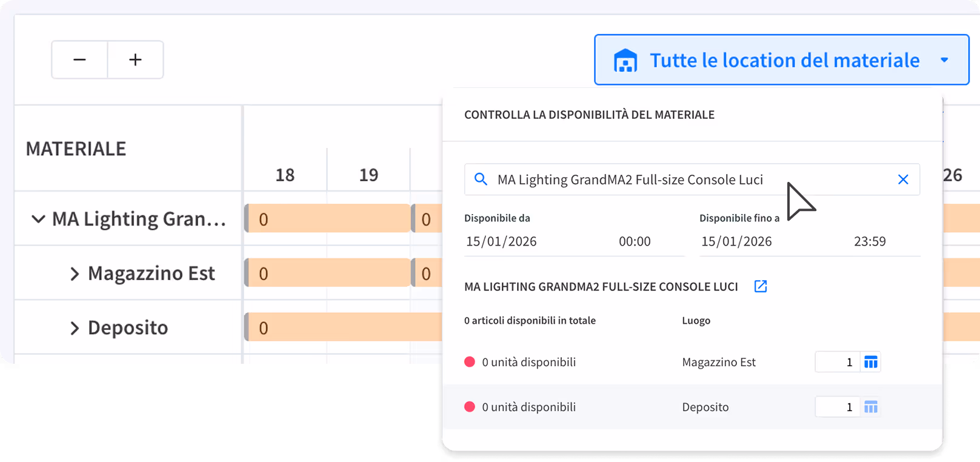Screen dimensions: 980x462
Task: Open material details external link icon
Action: tap(761, 286)
